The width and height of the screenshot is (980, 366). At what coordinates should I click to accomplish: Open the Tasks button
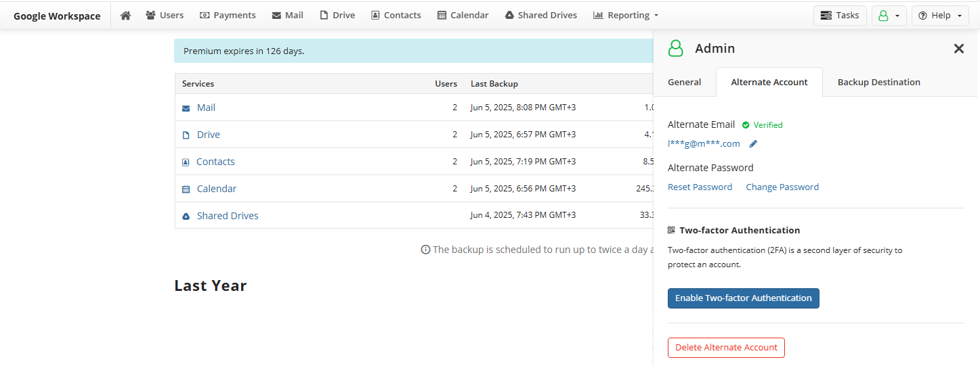click(x=840, y=15)
